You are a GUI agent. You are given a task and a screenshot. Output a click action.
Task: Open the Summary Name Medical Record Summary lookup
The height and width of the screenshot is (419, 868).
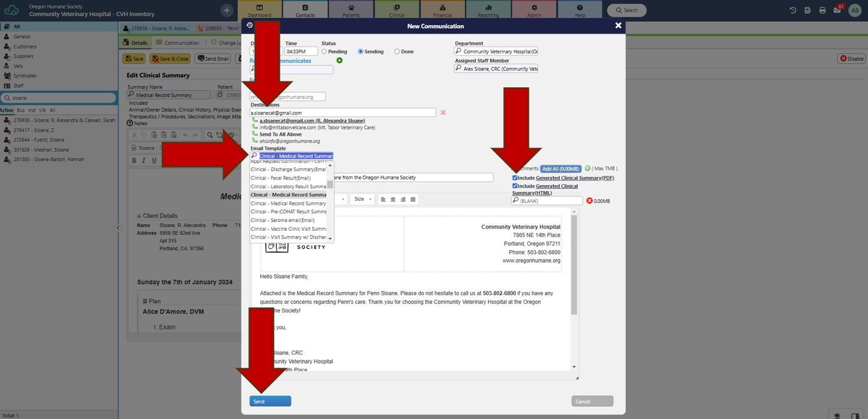169,94
